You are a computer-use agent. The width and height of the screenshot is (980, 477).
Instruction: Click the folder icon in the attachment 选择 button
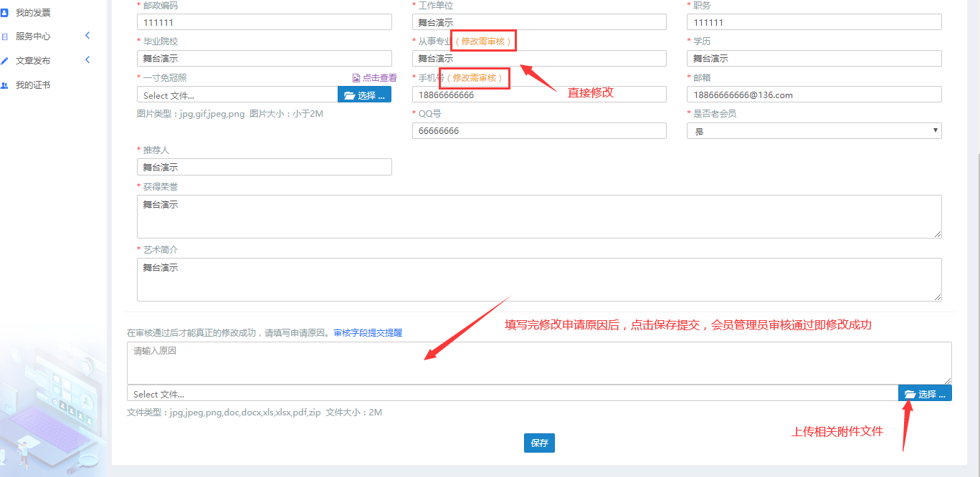(910, 394)
